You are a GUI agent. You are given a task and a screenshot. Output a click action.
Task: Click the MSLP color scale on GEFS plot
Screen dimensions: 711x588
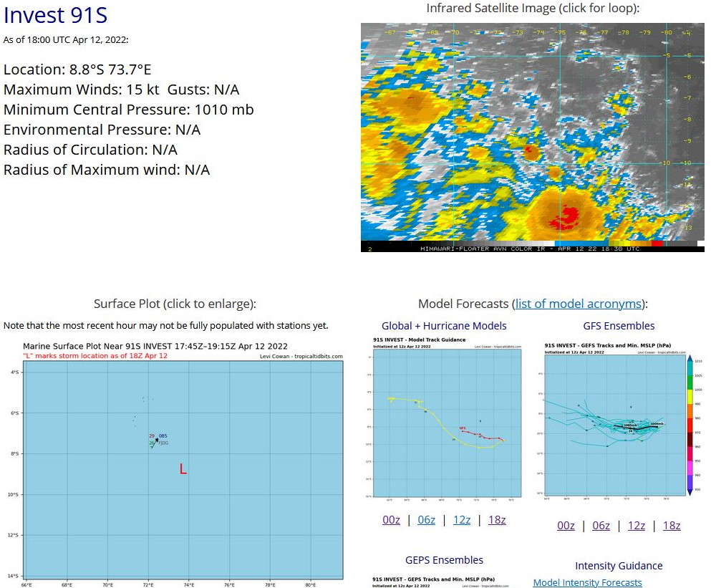click(690, 425)
